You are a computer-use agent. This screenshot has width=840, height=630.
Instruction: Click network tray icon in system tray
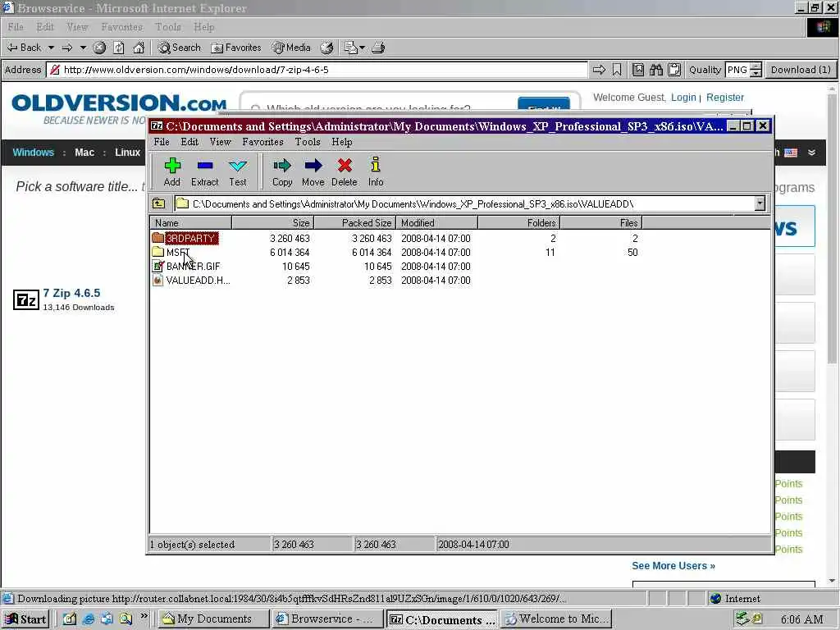click(x=742, y=619)
